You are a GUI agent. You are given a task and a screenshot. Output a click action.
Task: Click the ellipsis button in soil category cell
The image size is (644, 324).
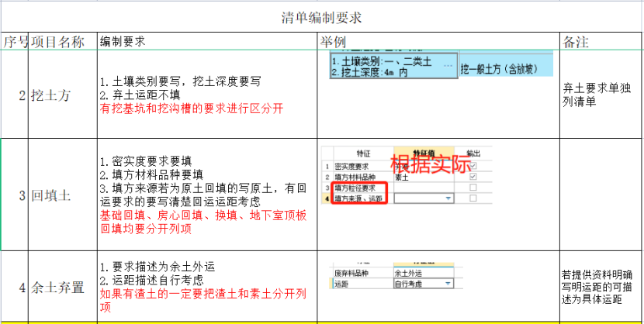[447, 66]
